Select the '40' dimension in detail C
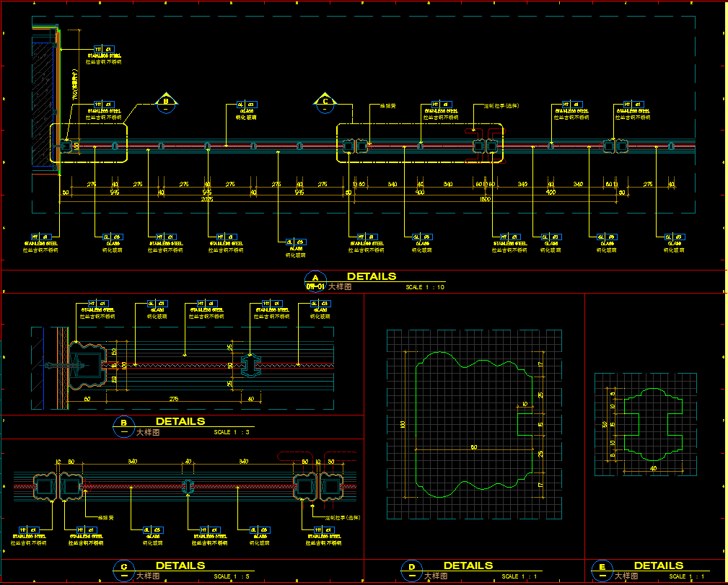The image size is (728, 585). (188, 462)
